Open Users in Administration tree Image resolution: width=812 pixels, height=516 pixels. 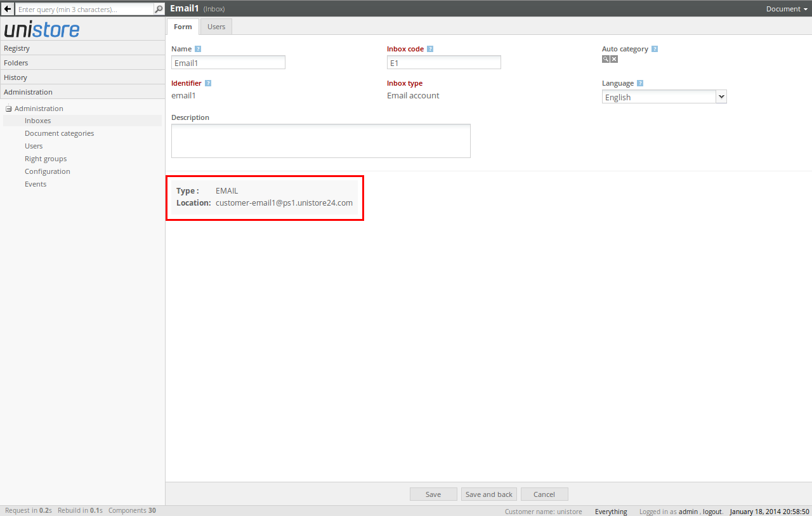click(34, 146)
